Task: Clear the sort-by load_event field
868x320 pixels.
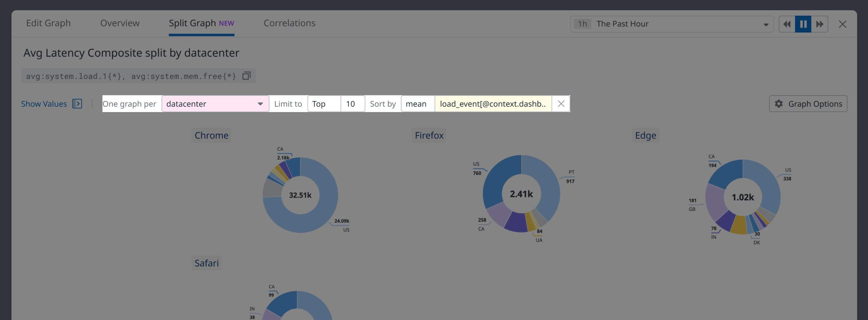Action: tap(561, 104)
